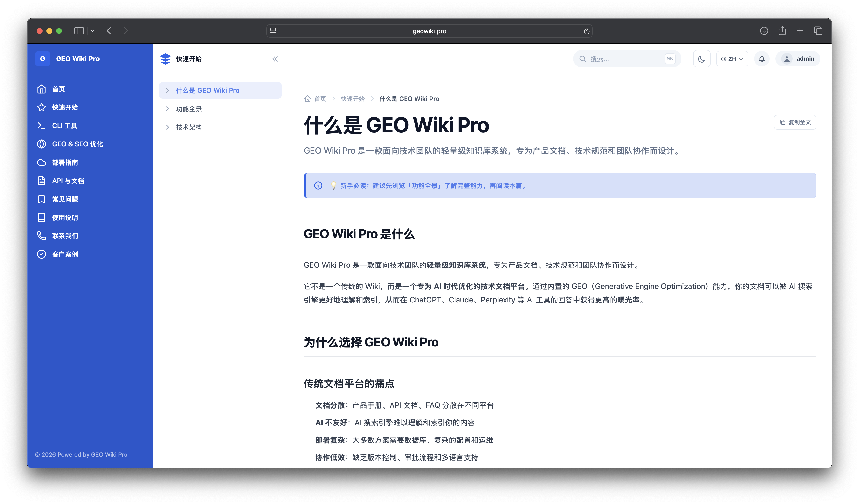Reload the page in address bar
This screenshot has width=859, height=504.
[586, 31]
